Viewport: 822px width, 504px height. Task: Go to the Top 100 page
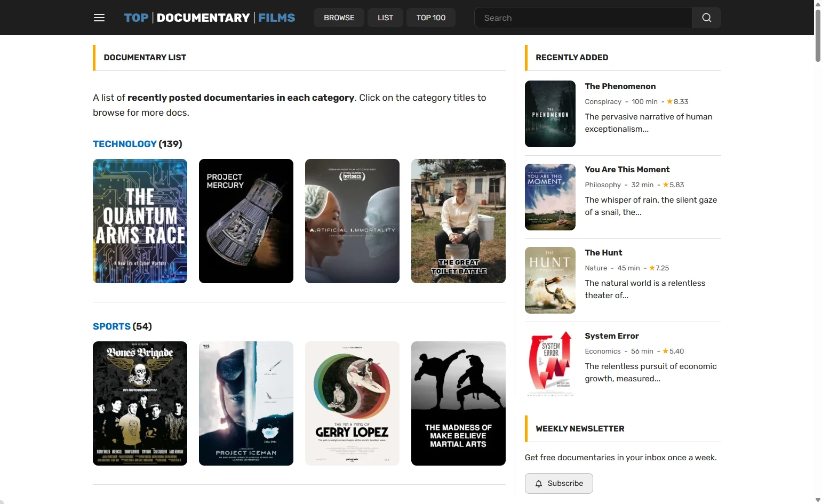[x=430, y=18]
